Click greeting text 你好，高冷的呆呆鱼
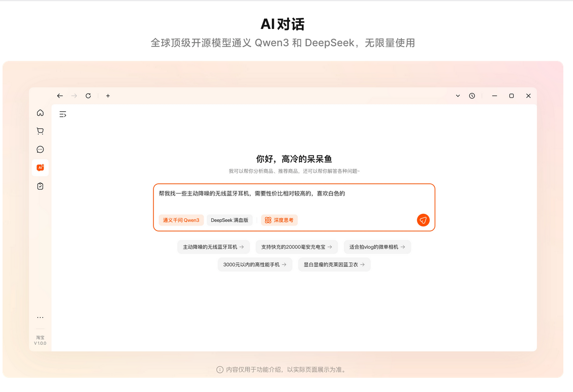This screenshot has height=392, width=573. pos(294,159)
